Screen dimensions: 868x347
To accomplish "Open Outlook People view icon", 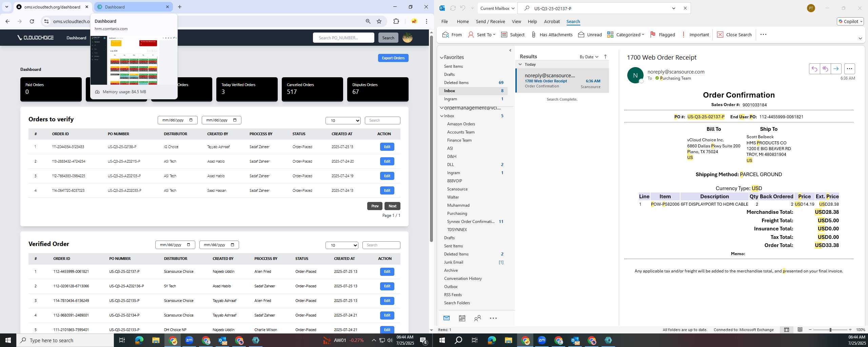I will (477, 318).
